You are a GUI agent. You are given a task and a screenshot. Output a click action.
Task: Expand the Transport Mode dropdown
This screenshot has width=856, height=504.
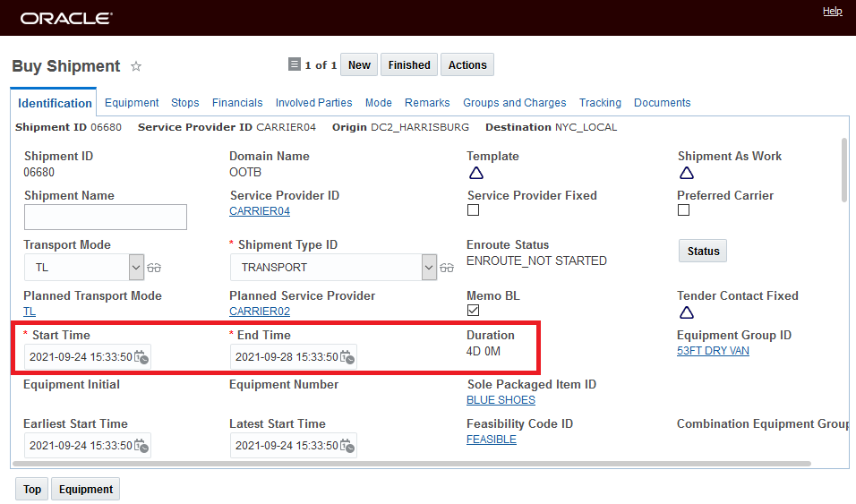tap(136, 267)
